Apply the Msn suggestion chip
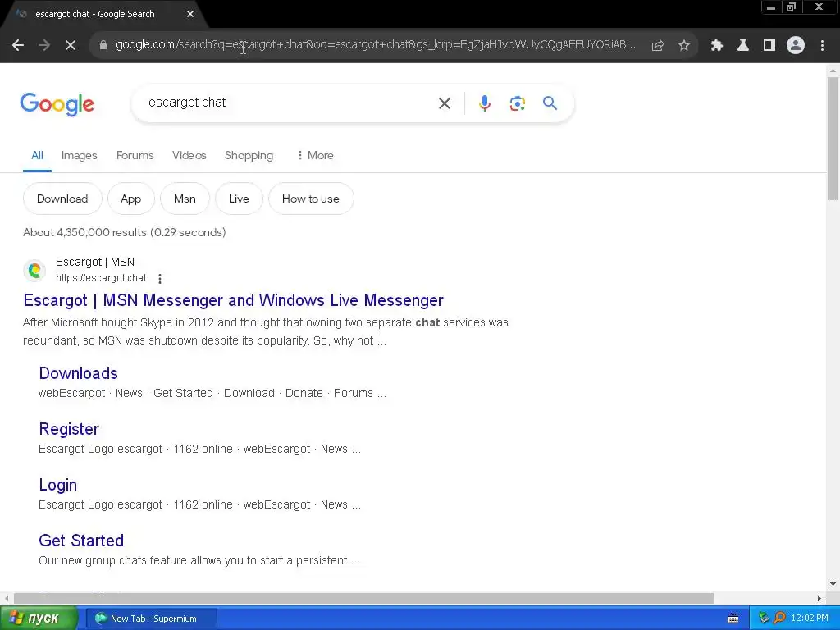Screen dimensions: 840x630 point(185,199)
